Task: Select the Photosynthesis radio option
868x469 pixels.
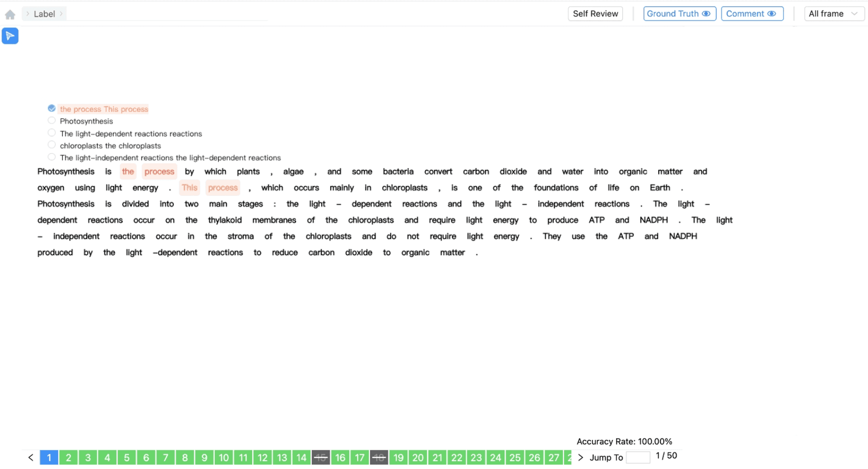Action: 52,120
